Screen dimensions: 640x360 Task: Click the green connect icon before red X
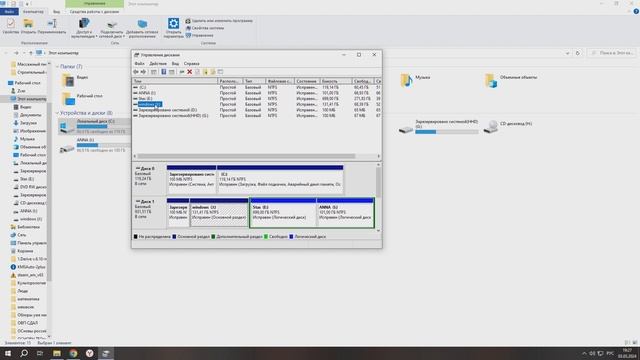click(182, 72)
